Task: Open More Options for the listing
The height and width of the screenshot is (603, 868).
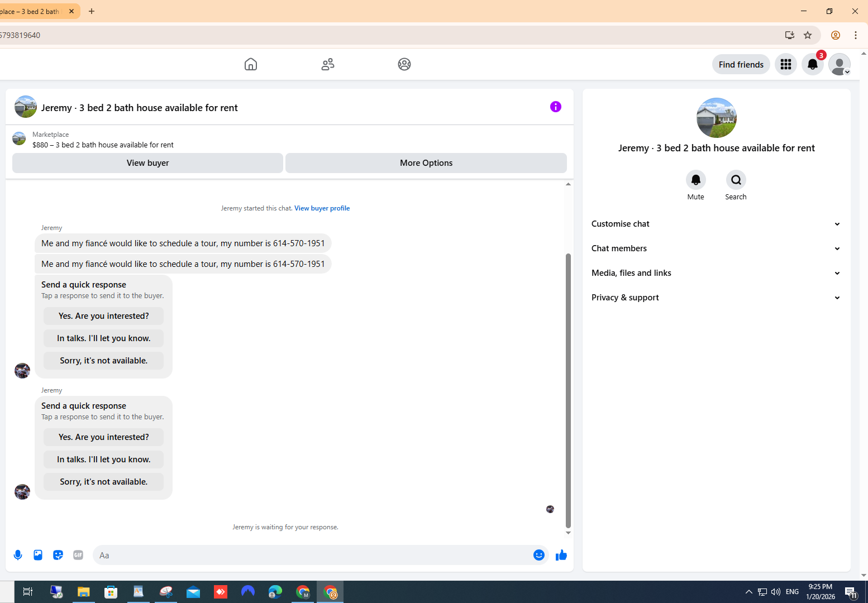Action: pos(426,163)
